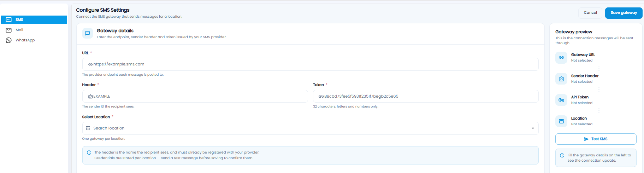Click the Save gateway button
Screen dimensions: 644x173
click(624, 13)
